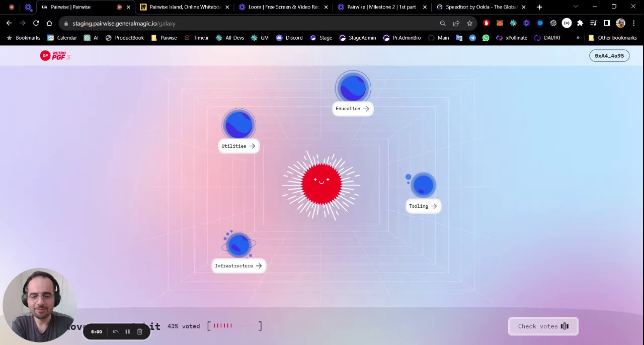Open the Tooling category planet

click(x=423, y=185)
